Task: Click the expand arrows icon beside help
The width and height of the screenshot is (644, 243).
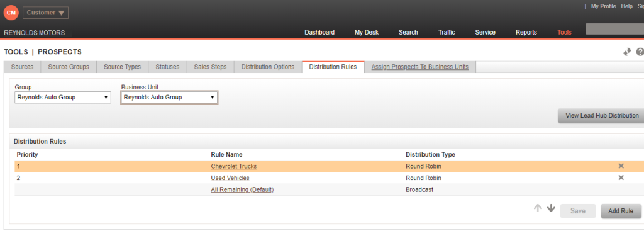Action: pyautogui.click(x=627, y=52)
